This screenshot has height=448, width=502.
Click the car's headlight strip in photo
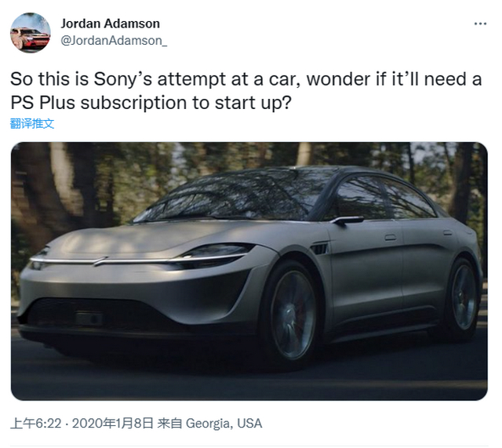pos(138,260)
